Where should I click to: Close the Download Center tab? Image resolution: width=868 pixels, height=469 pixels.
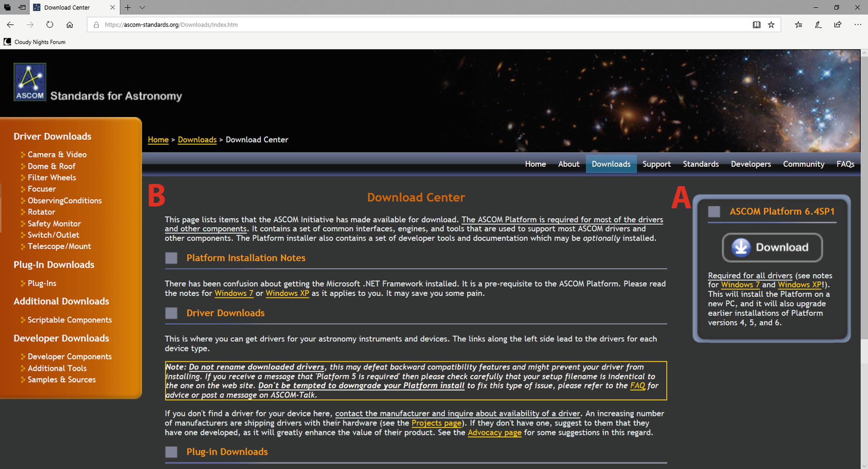click(x=112, y=7)
